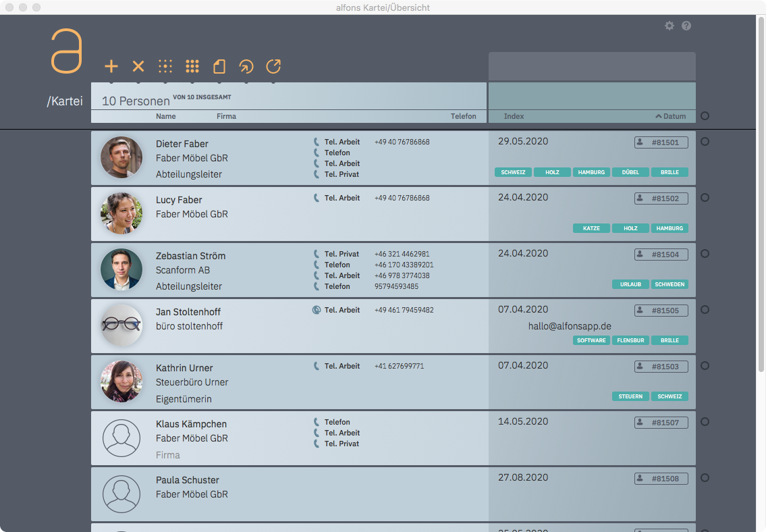Click the /Kartei section label

(65, 101)
